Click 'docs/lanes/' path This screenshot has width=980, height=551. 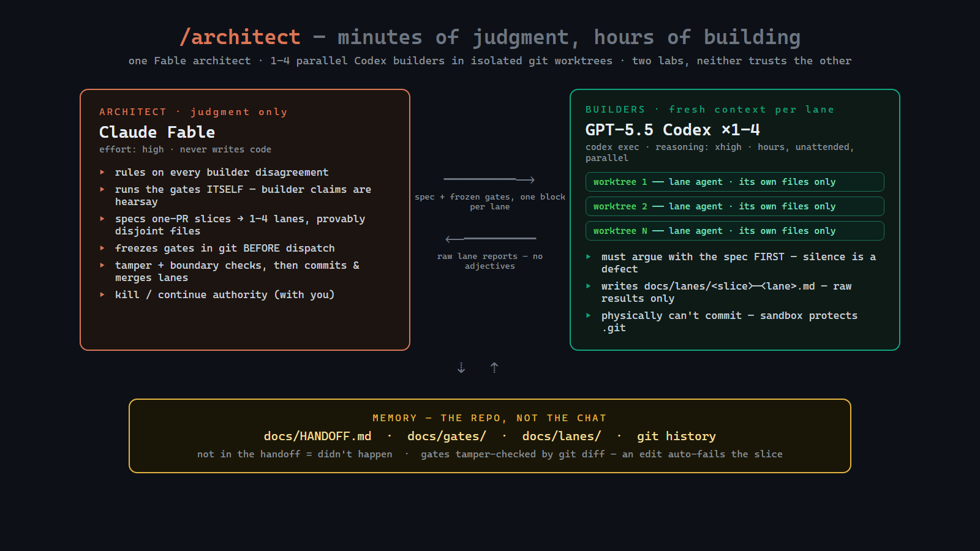pyautogui.click(x=562, y=437)
